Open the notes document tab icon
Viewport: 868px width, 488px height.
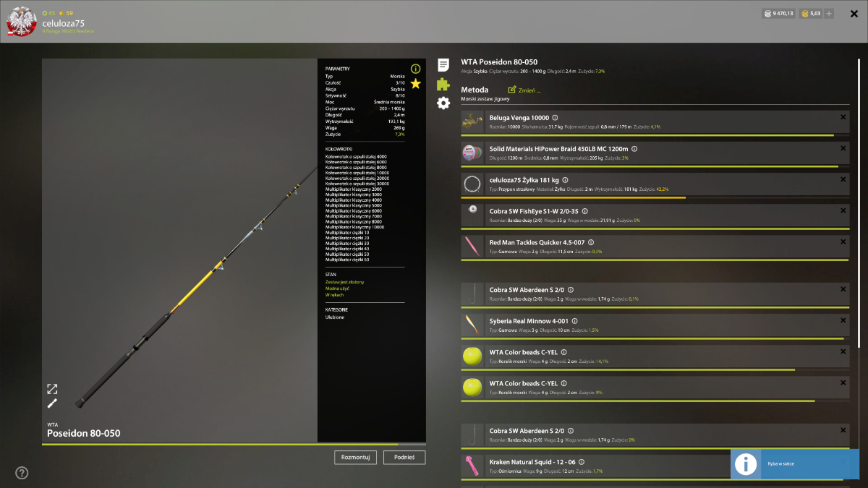click(x=443, y=65)
